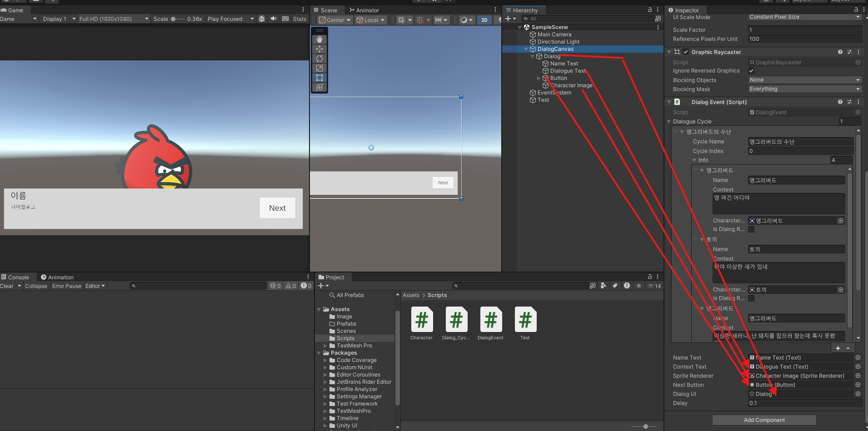Click the draw mode sphere icon in Scene
Viewport: 868px width, 431px height.
[x=464, y=20]
